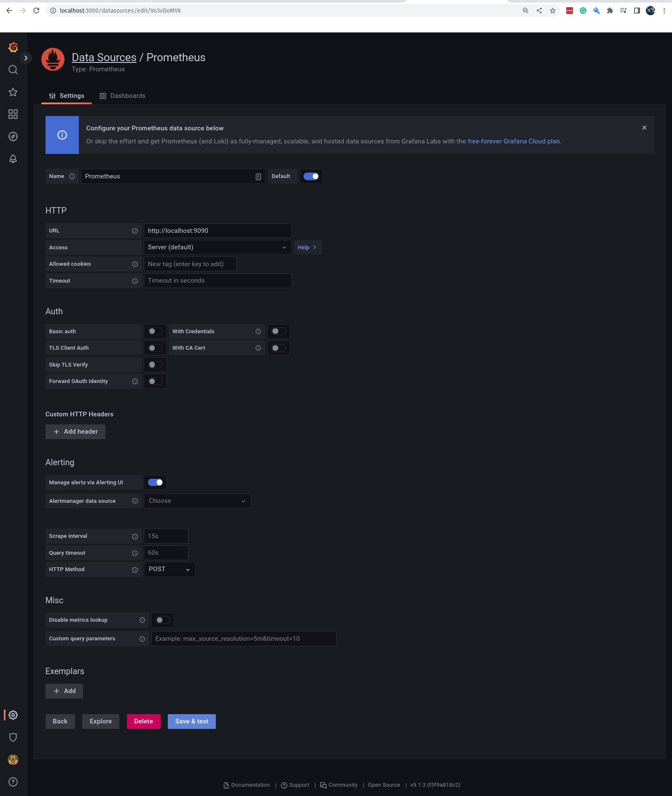Open the Alertmanager Choose dropdown

197,501
